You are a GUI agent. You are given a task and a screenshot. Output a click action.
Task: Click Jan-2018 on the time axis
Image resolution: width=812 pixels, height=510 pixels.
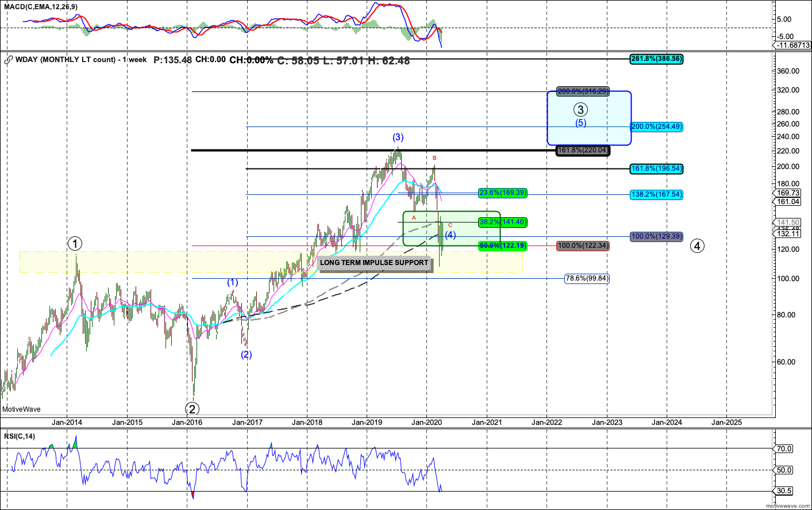(x=307, y=422)
